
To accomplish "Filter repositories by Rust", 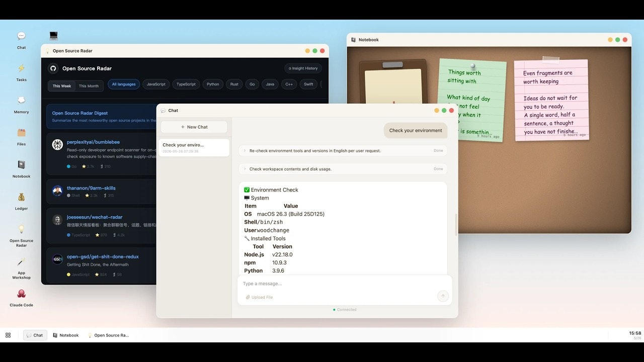I will (234, 84).
